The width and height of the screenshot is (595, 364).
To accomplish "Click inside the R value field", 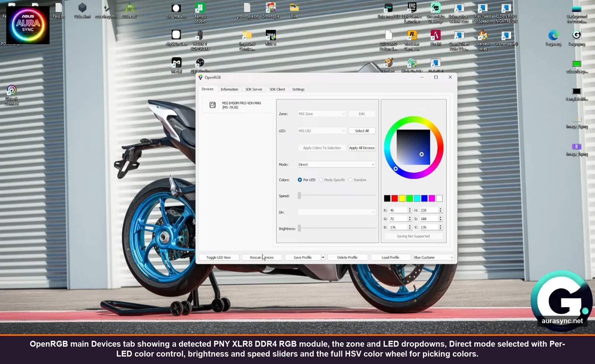I will tap(398, 210).
